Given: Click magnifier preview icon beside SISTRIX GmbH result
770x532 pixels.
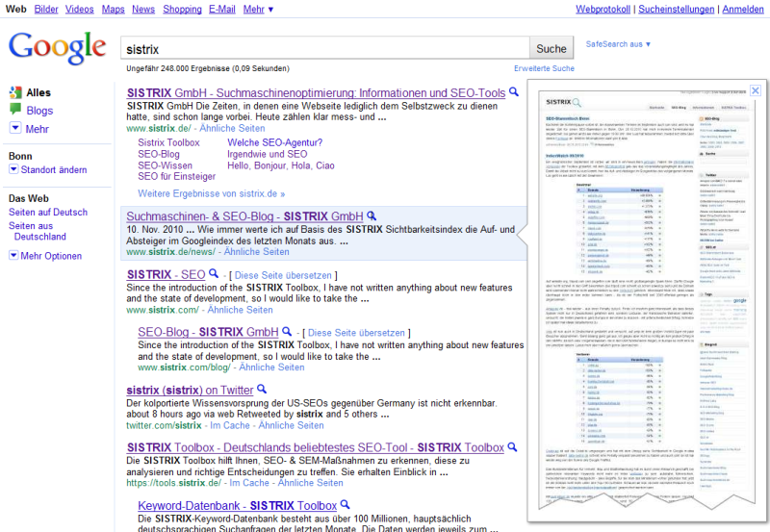Looking at the screenshot, I should pos(514,93).
